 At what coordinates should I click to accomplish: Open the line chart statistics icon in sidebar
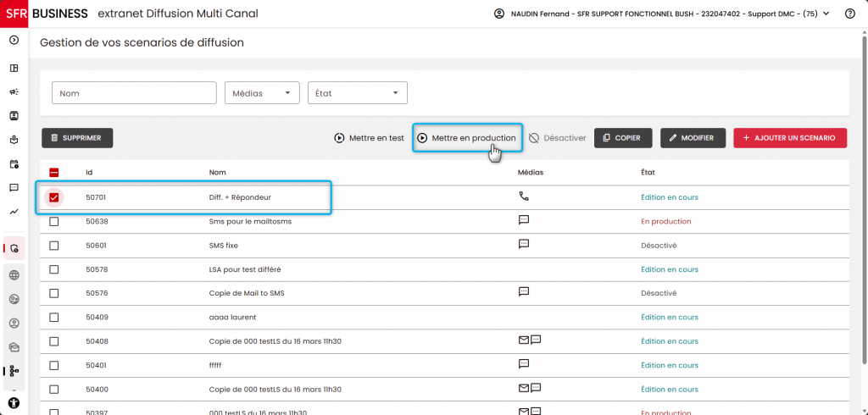(x=14, y=212)
